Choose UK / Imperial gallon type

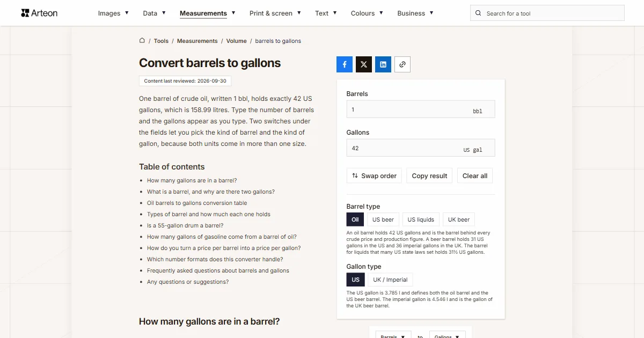pyautogui.click(x=390, y=280)
